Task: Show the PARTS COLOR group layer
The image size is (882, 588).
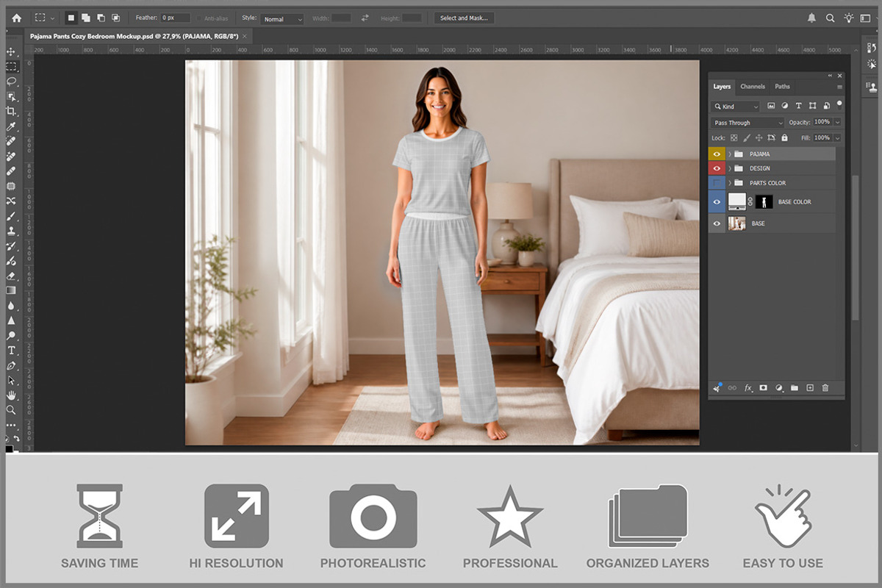Action: coord(717,183)
